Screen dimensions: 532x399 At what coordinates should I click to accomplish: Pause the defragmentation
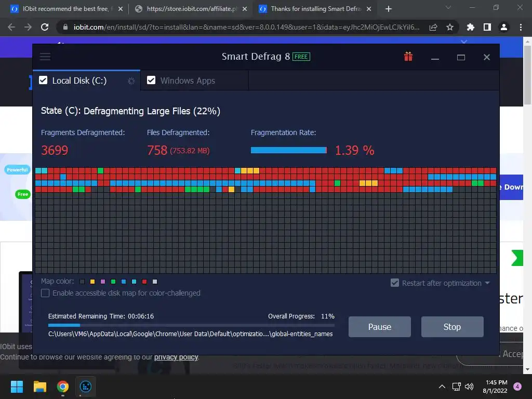pos(380,327)
